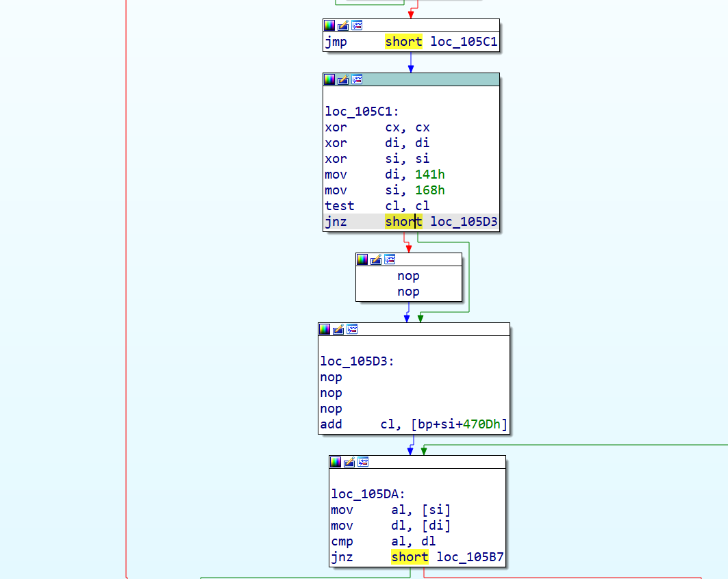
Task: Click the pencil icon on the nop-nop block
Action: tap(375, 259)
